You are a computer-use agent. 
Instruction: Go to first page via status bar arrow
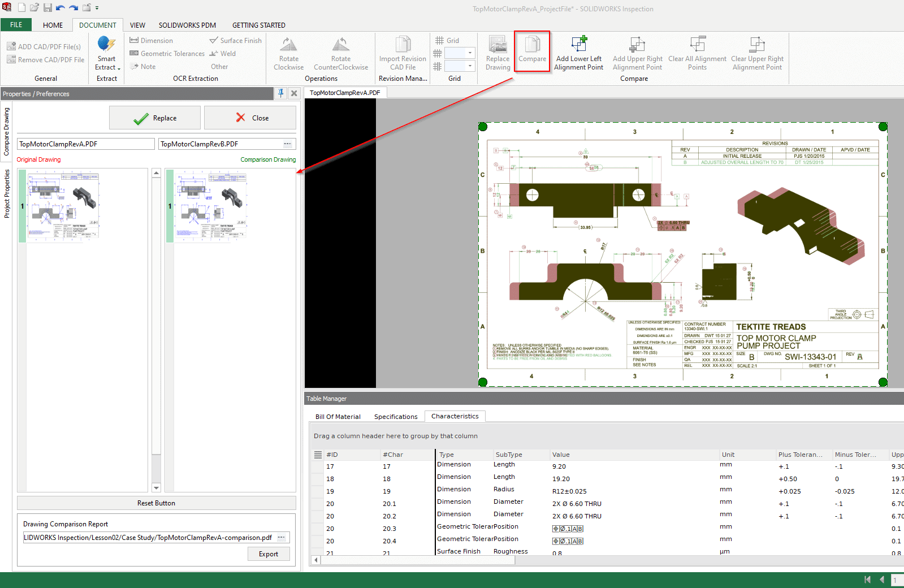[x=868, y=580]
